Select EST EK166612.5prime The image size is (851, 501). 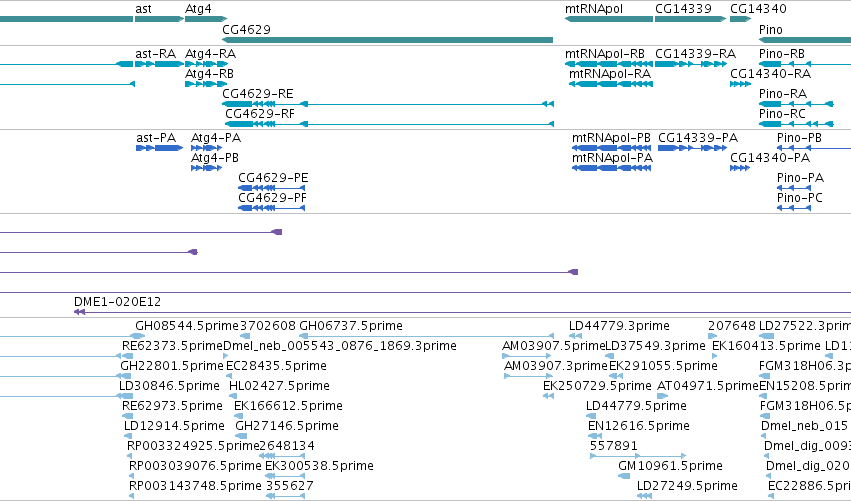tap(288, 406)
